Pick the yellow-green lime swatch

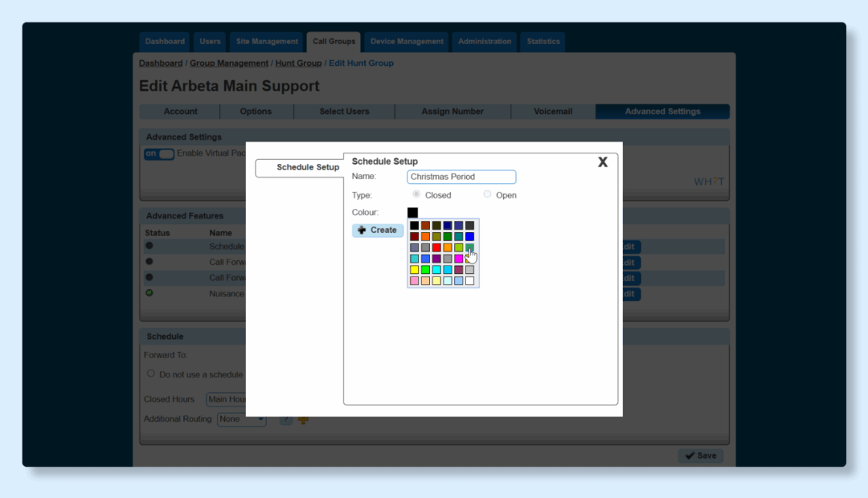458,247
